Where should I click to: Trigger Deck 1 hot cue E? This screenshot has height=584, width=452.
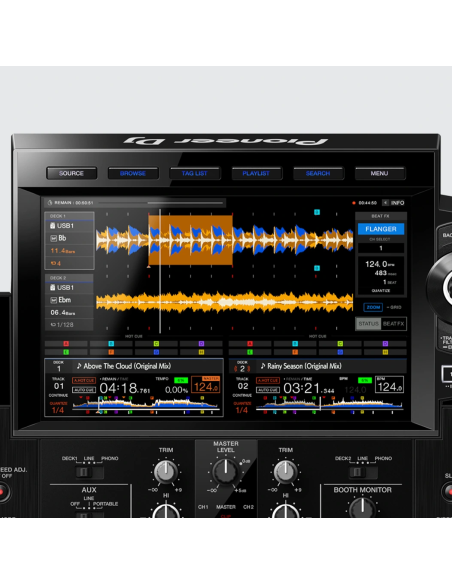click(x=66, y=352)
